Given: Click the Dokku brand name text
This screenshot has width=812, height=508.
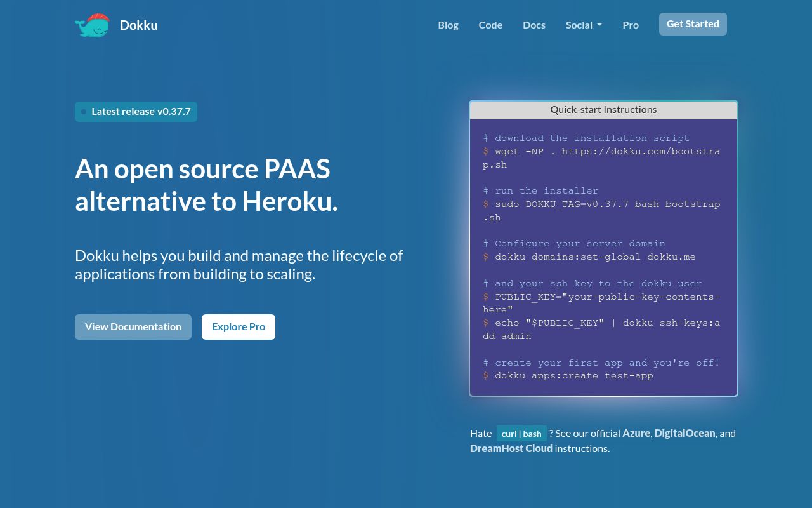Looking at the screenshot, I should coord(138,25).
